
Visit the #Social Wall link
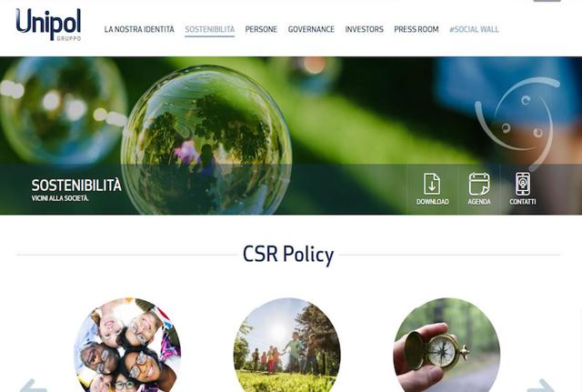474,29
